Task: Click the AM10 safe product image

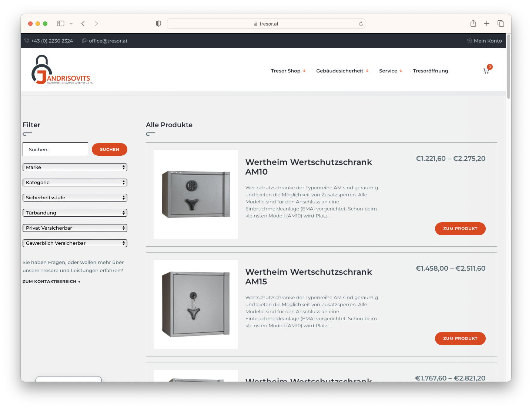Action: [x=196, y=195]
